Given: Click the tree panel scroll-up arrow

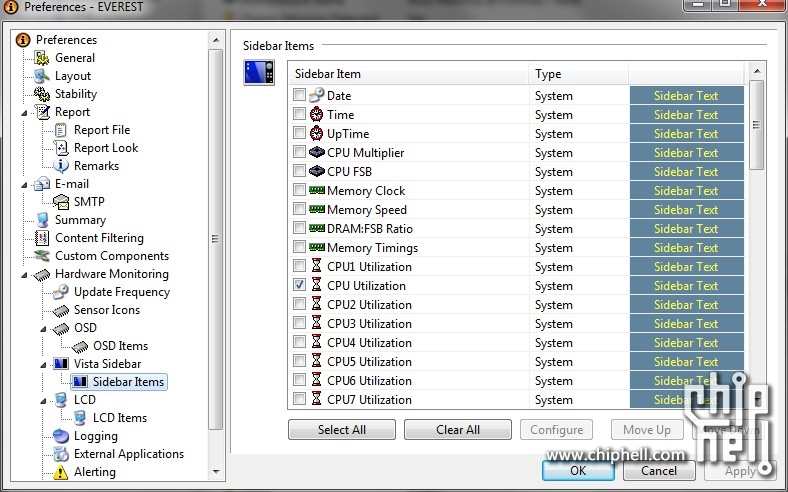Looking at the screenshot, I should tap(216, 40).
